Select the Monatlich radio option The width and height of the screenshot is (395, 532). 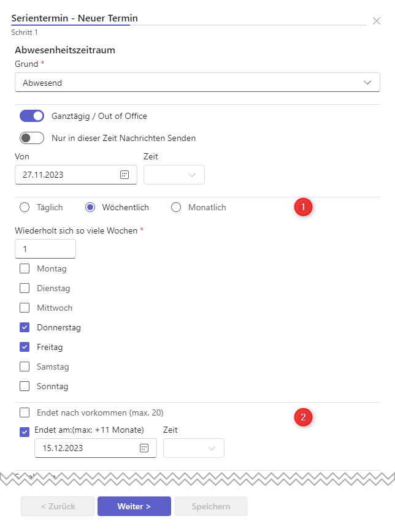tap(176, 207)
